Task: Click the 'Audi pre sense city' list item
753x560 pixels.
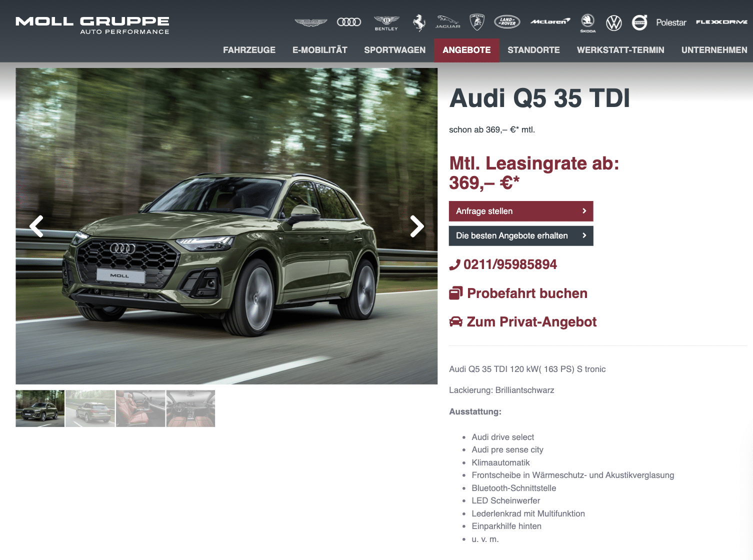Action: point(507,449)
